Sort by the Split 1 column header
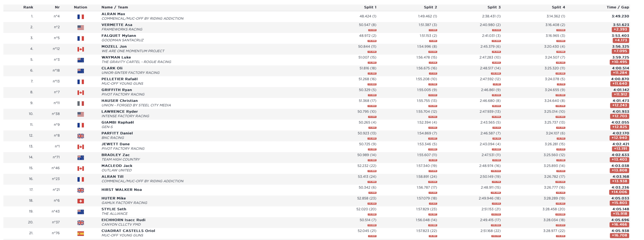The width and height of the screenshot is (644, 240). [x=370, y=7]
